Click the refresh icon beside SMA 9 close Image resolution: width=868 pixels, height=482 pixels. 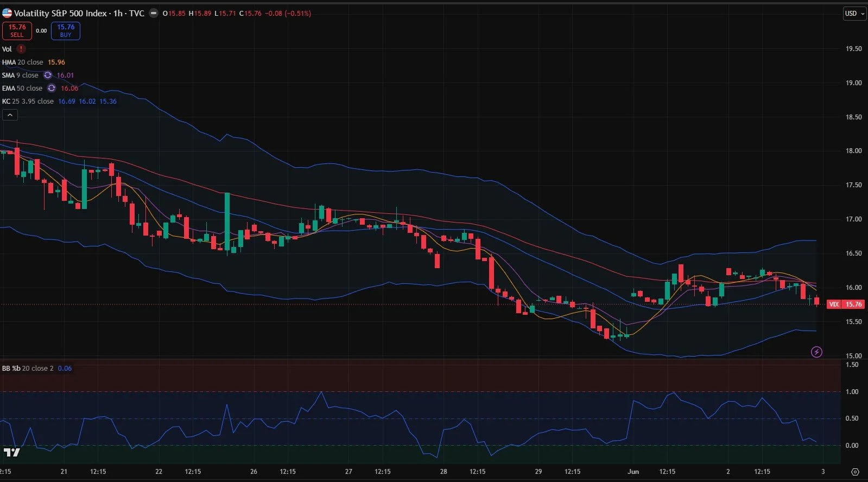pyautogui.click(x=48, y=75)
